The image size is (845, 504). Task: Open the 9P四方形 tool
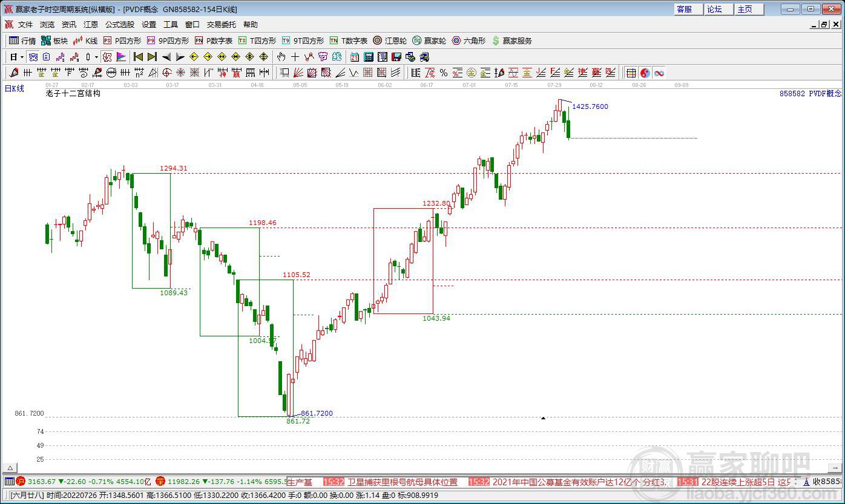(168, 41)
